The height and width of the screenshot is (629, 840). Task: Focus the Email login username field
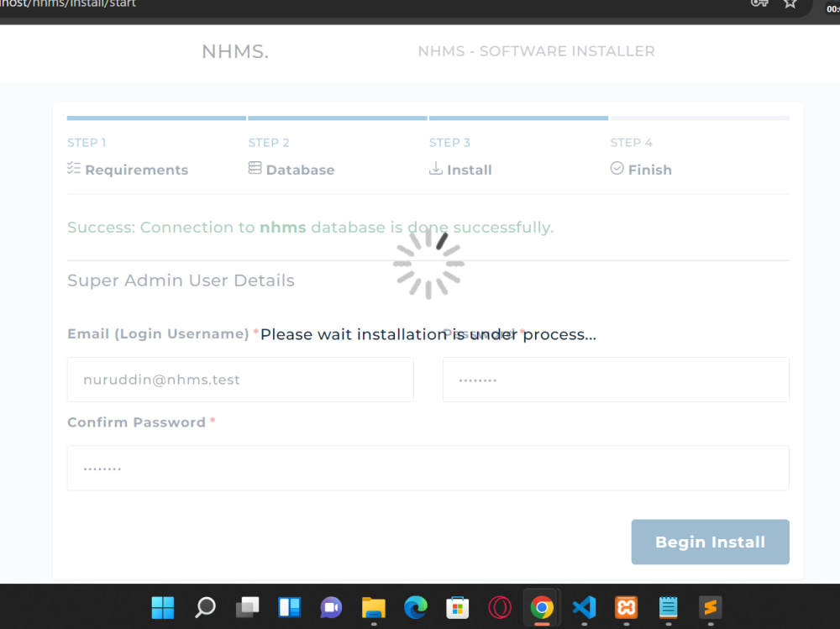coord(240,380)
